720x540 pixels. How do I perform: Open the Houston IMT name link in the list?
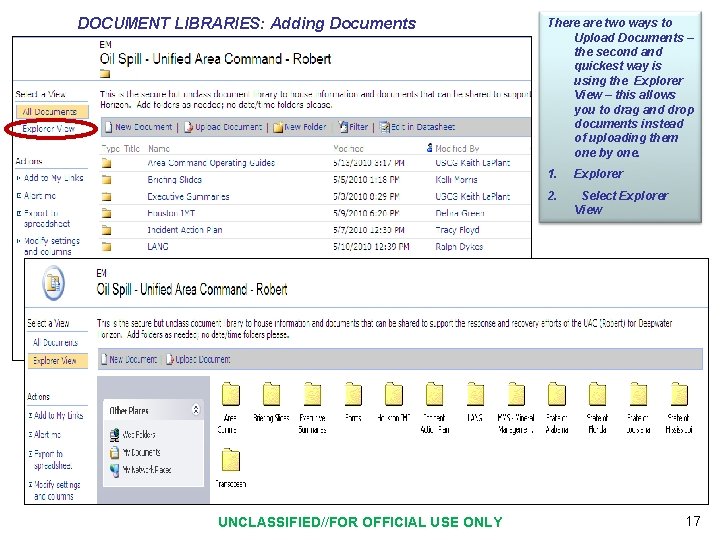point(171,213)
